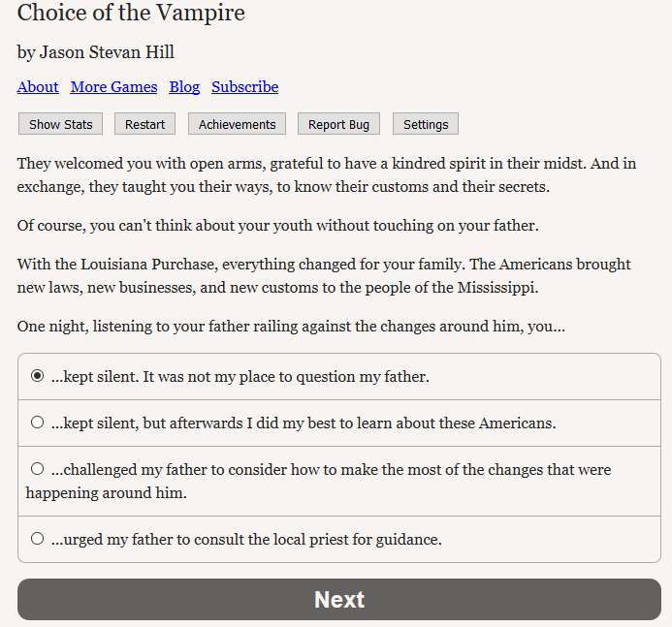The width and height of the screenshot is (672, 627).
Task: Select the '...kept silent. It was not my place' radio button
Action: pos(37,376)
